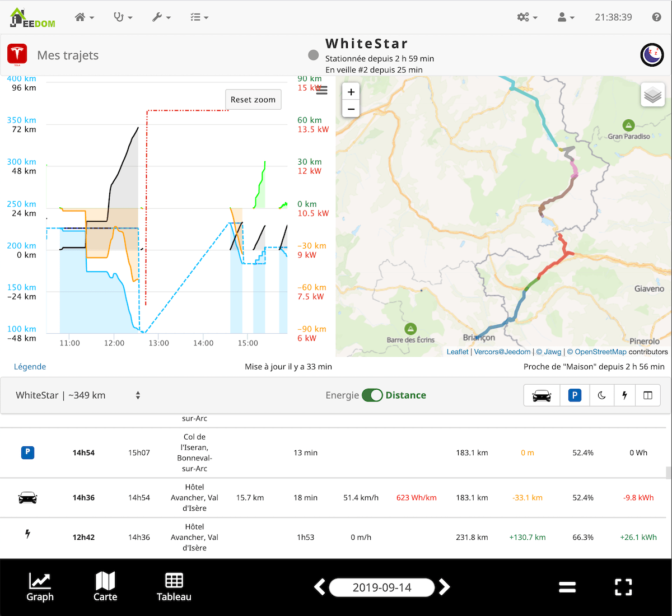This screenshot has height=616, width=672.
Task: Click the Reset zoom button on the chart
Action: (253, 99)
